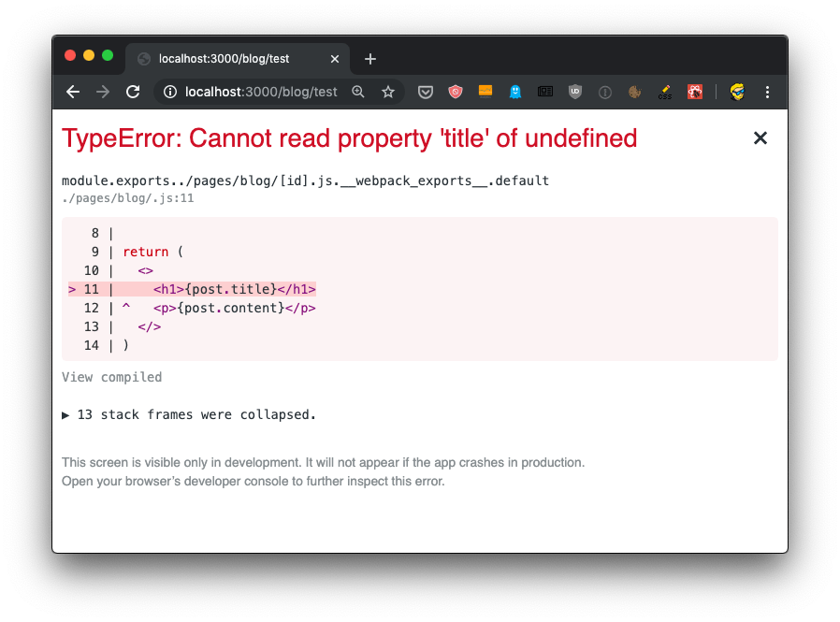The image size is (840, 622).
Task: Click the red privacy shield extension
Action: coord(455,92)
